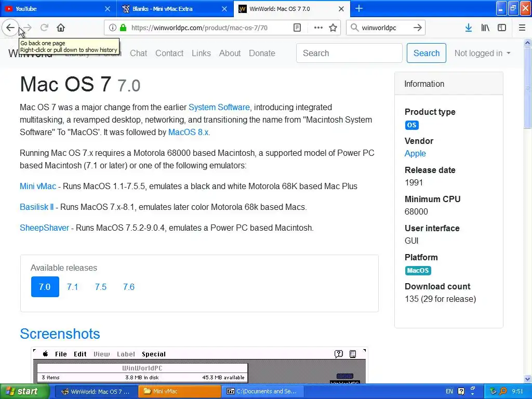The height and width of the screenshot is (399, 532).
Task: Click the help question mark tray icon
Action: 461,391
